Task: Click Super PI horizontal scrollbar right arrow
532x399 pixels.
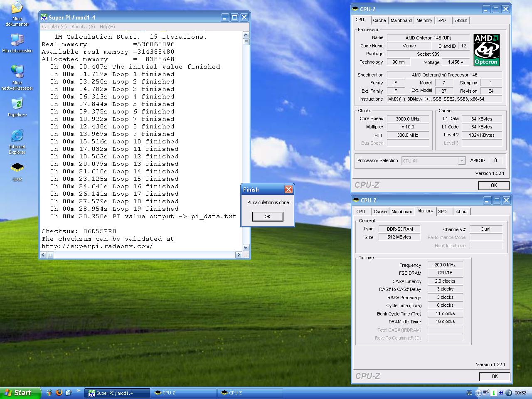Action: pyautogui.click(x=239, y=254)
